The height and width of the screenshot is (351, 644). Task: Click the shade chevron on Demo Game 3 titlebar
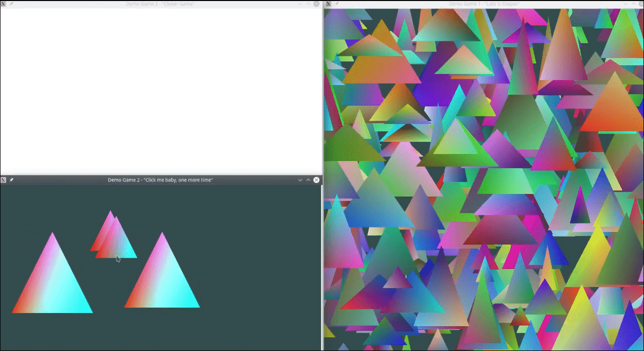(300, 4)
